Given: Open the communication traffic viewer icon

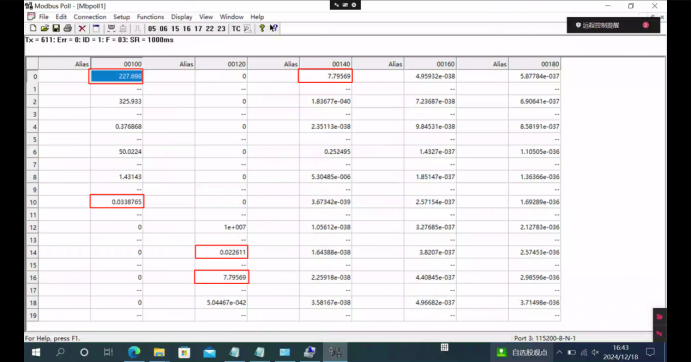Looking at the screenshot, I should 248,29.
